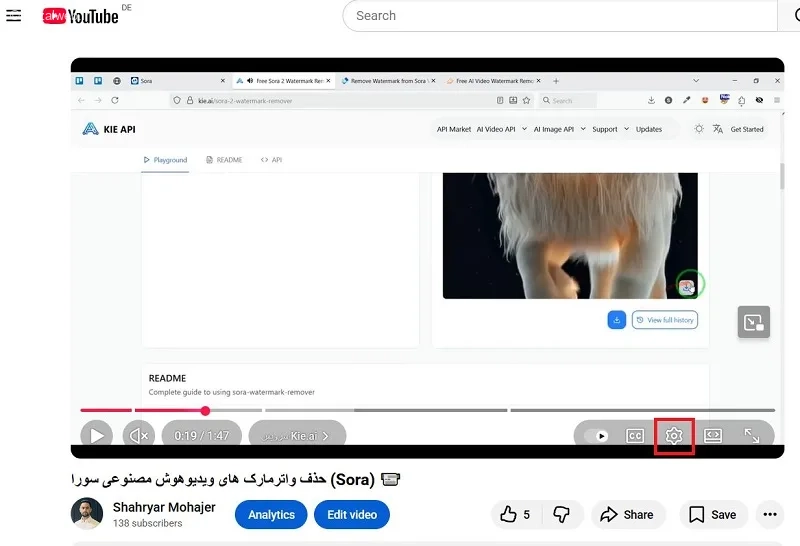The image size is (800, 546).
Task: Open the miniplayer overlay icon on video
Action: [x=754, y=322]
